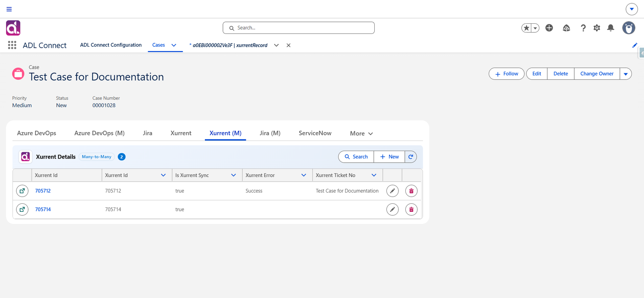Click the ADL Connect app name
644x298 pixels.
click(45, 46)
